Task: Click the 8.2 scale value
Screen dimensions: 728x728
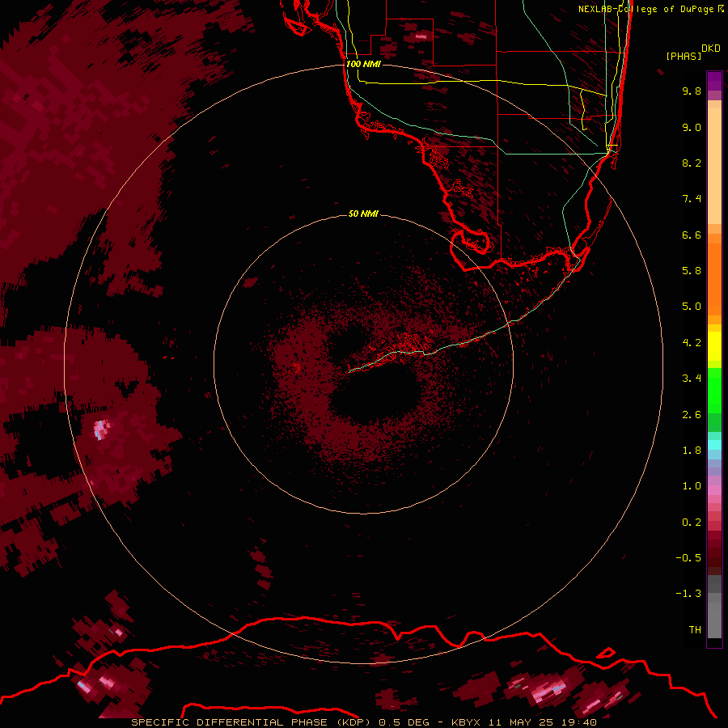Action: tap(692, 163)
